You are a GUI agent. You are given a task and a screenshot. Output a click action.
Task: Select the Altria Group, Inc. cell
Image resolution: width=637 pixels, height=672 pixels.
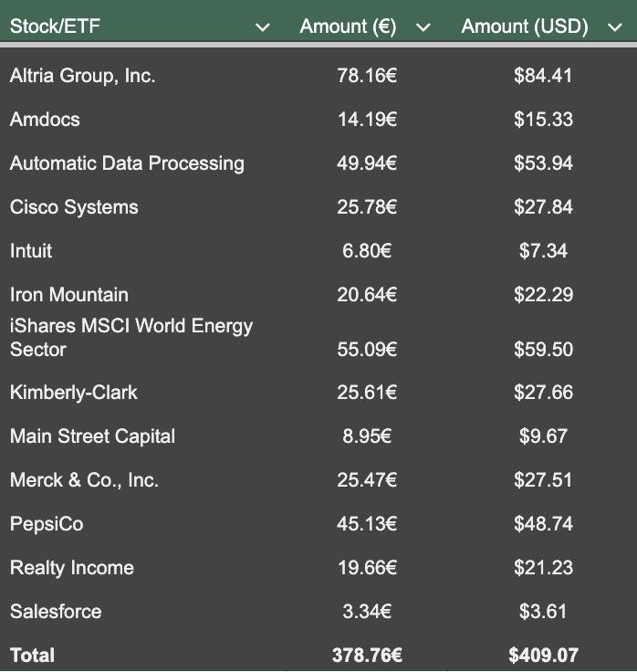coord(83,76)
